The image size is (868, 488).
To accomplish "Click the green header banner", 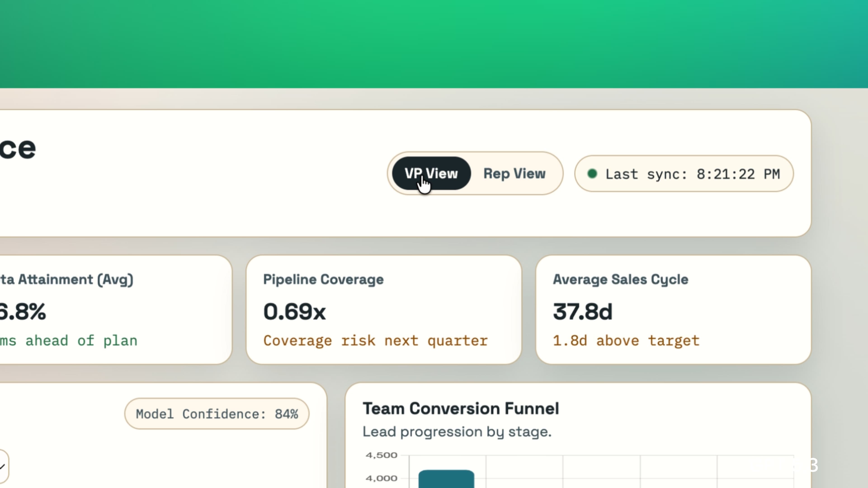I will [434, 44].
